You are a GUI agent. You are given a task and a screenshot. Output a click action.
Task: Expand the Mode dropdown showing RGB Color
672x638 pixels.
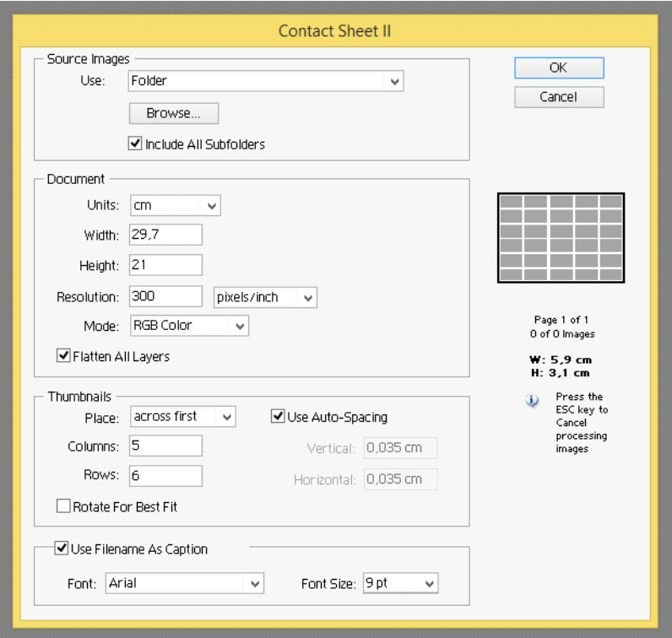click(189, 326)
